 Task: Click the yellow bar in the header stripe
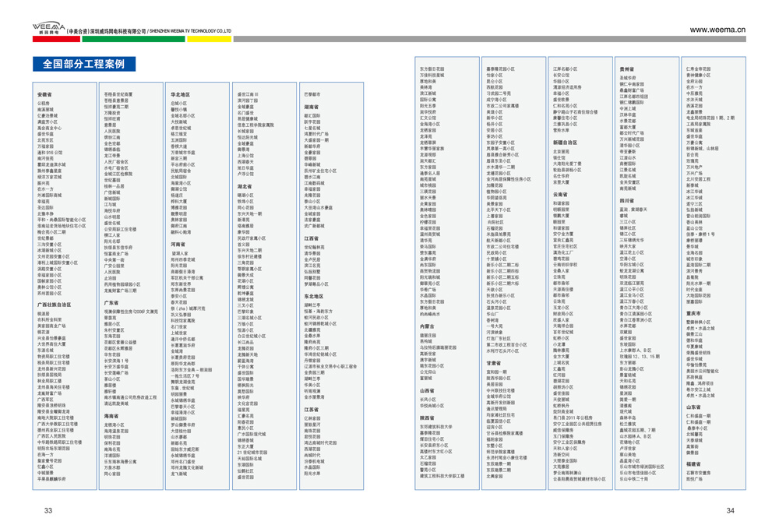[209, 39]
